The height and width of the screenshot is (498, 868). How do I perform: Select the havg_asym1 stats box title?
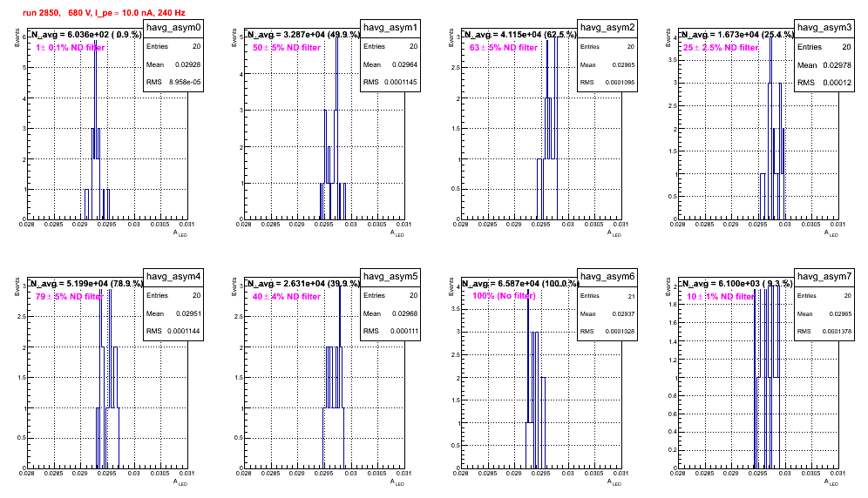[x=390, y=28]
